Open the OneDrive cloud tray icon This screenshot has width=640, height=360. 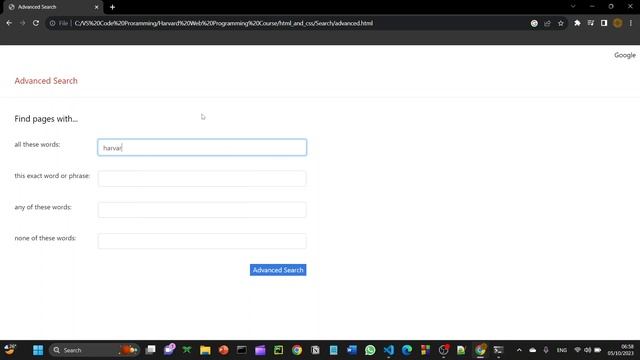[x=533, y=350]
